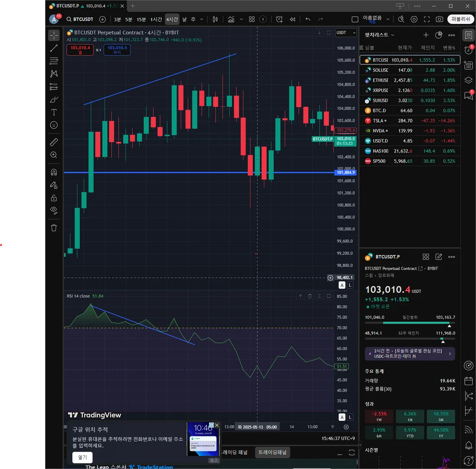
Task: Open the indicators menu
Action: (231, 20)
